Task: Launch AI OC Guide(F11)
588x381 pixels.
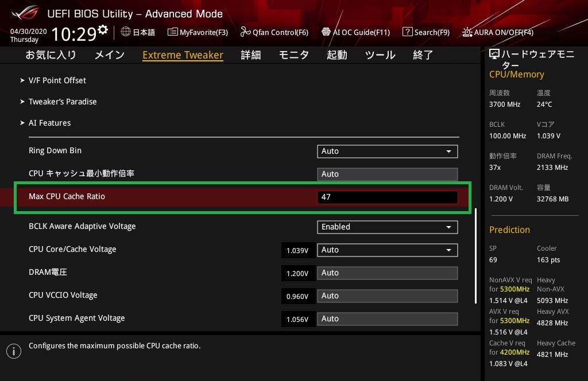Action: click(x=362, y=32)
